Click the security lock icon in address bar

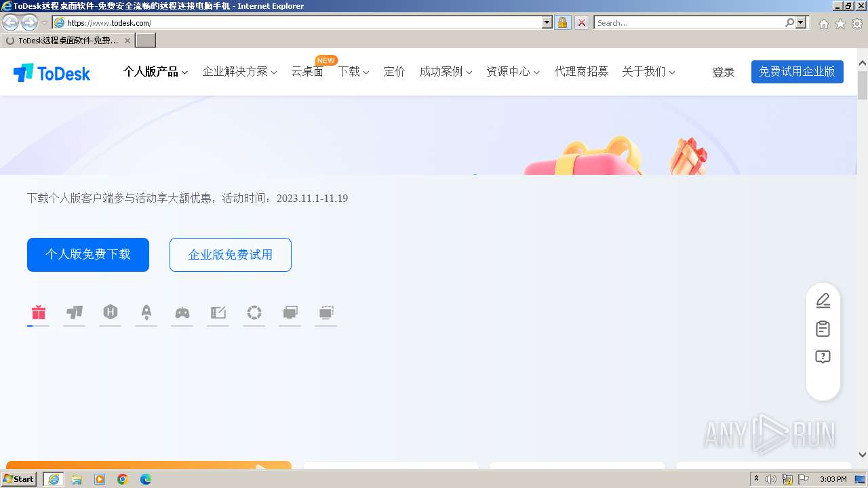click(x=562, y=22)
